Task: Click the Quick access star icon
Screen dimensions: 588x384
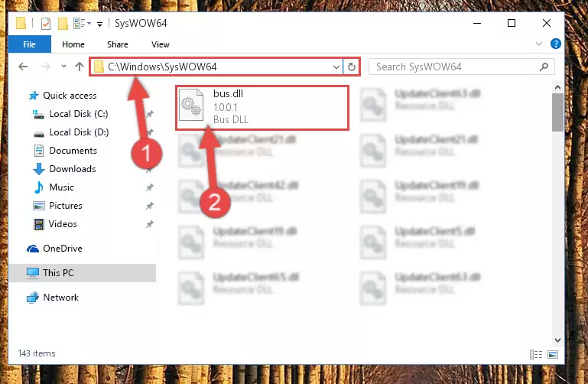Action: [x=34, y=96]
